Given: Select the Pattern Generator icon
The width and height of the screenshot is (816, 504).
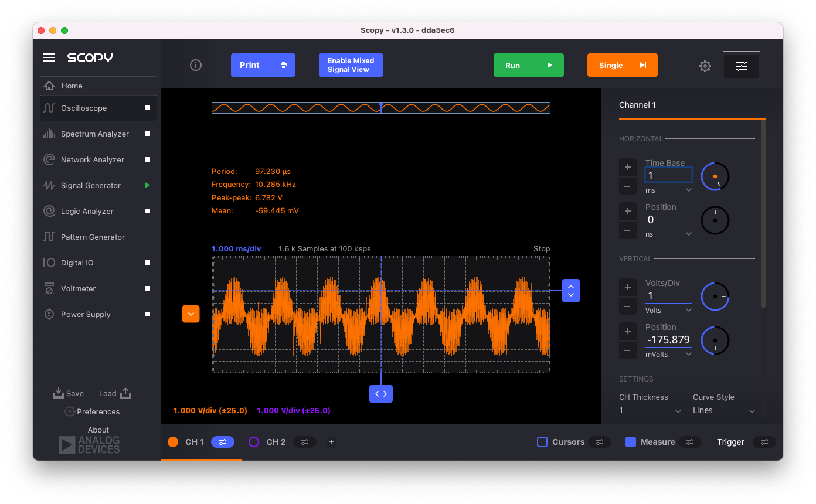Looking at the screenshot, I should point(49,237).
